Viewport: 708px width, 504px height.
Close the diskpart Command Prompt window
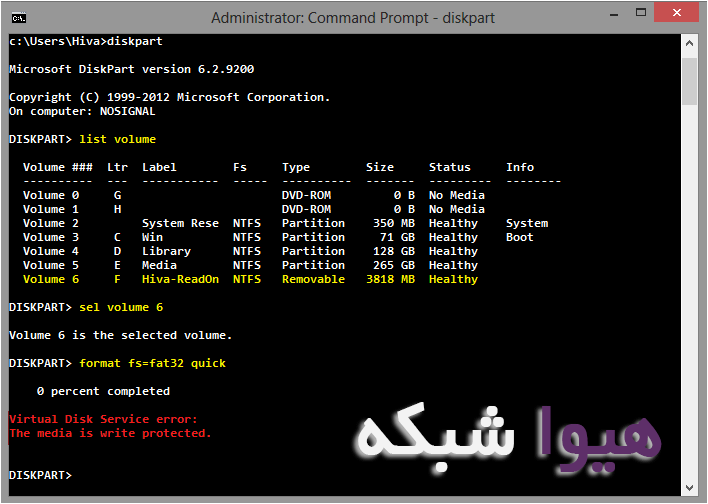(x=676, y=13)
